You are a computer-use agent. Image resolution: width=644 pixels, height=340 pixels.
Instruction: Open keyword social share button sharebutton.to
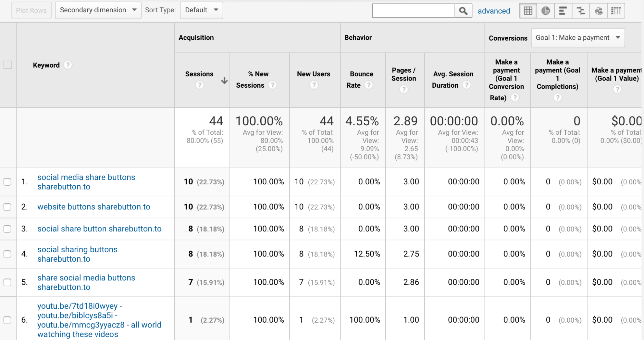coord(100,229)
